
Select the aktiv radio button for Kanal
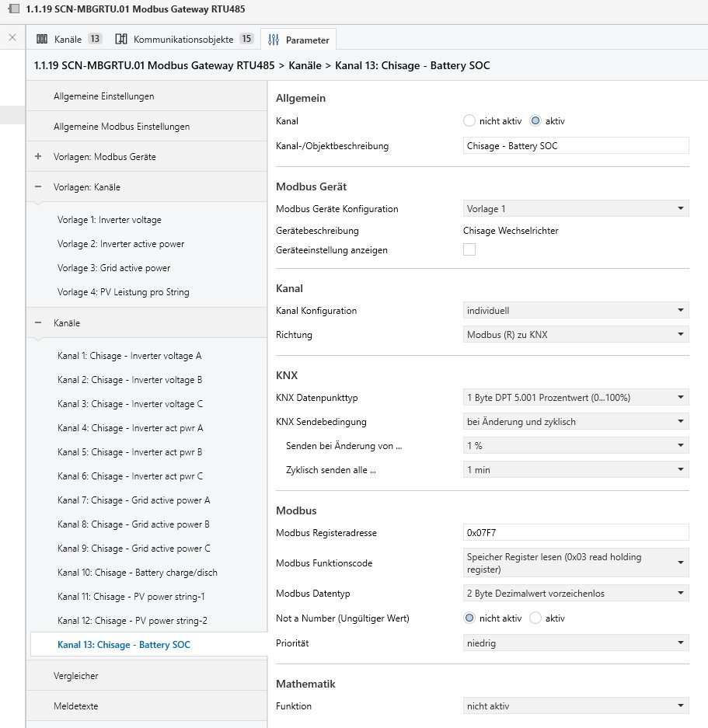tap(535, 121)
